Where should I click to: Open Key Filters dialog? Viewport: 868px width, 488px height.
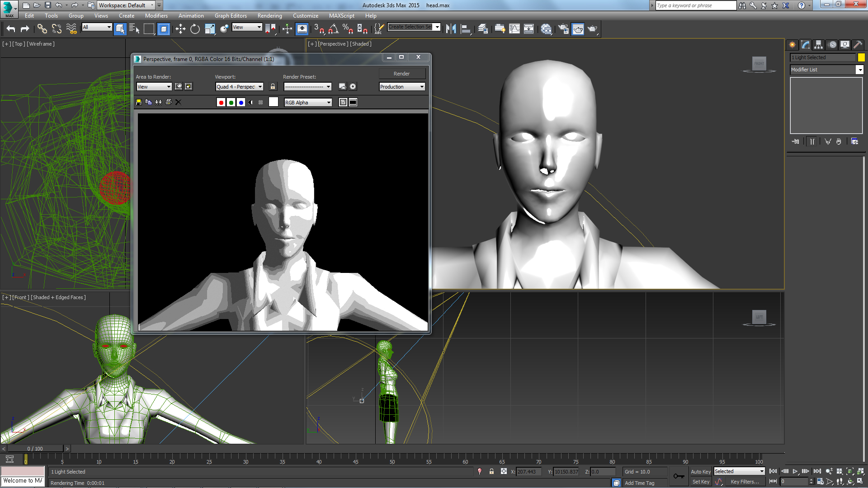pyautogui.click(x=745, y=482)
